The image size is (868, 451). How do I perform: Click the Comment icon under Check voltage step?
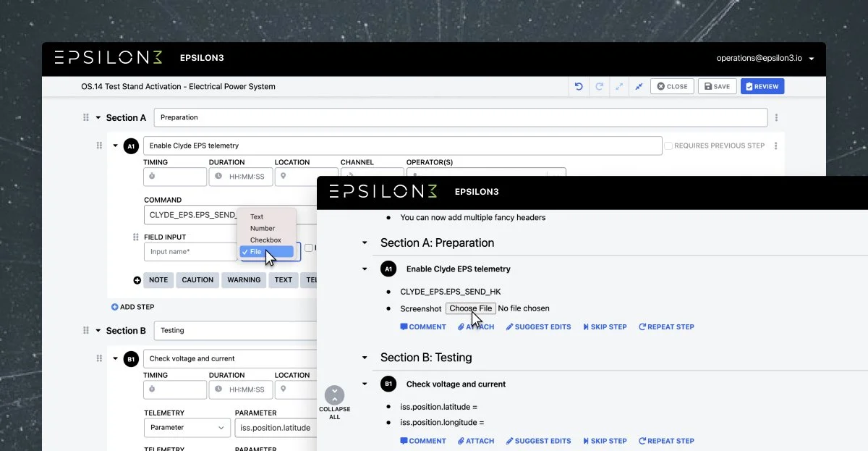click(x=402, y=440)
